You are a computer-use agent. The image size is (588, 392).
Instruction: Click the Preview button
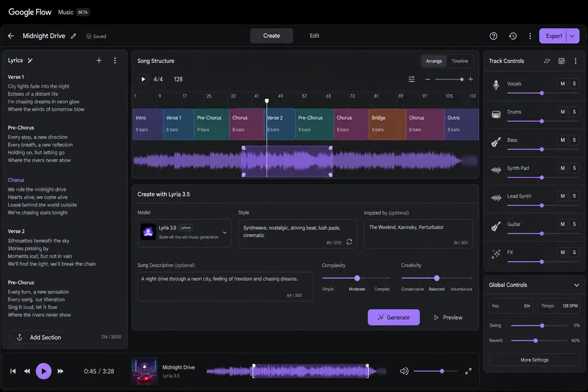pos(448,317)
